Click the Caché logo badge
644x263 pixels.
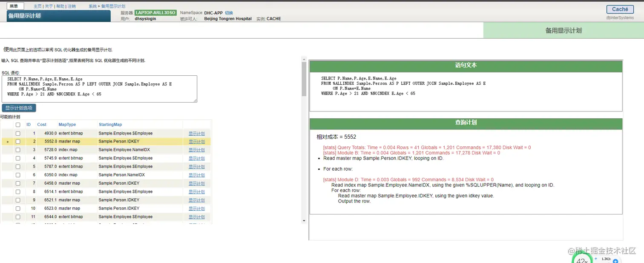620,9
